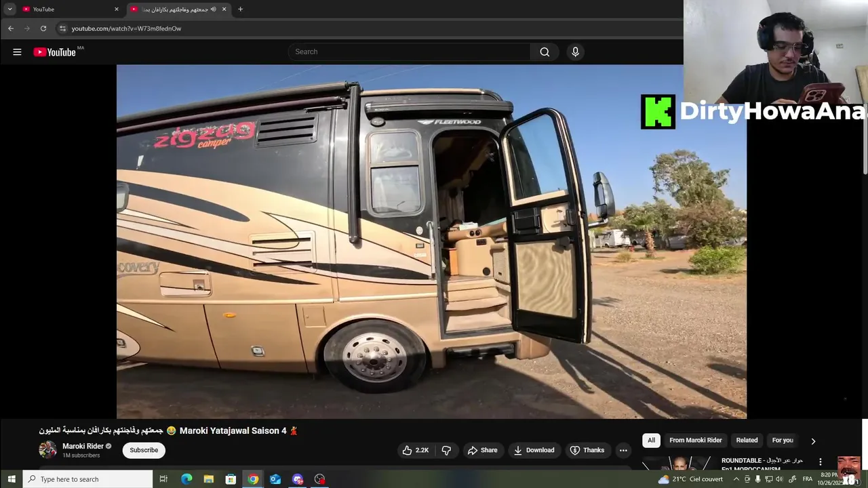This screenshot has width=868, height=488.
Task: Open the Windows Start menu
Action: pos(12,479)
